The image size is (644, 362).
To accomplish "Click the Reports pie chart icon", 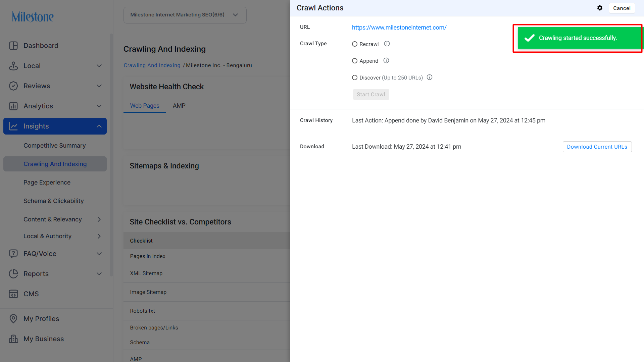I will coord(13,274).
